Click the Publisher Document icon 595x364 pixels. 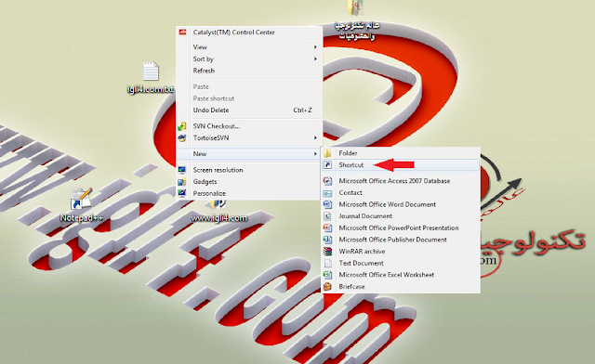(x=327, y=240)
